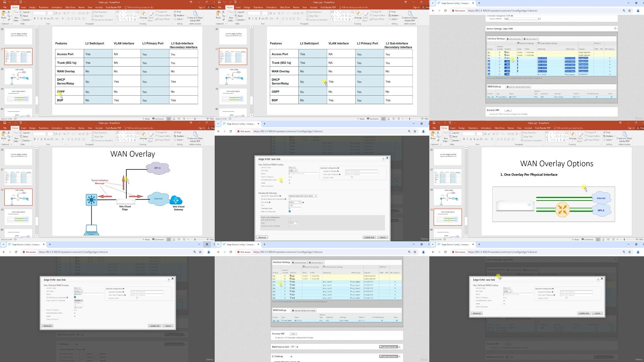Click Cancel in the Advanced Settings new link dialog
This screenshot has width=644, height=362.
[383, 237]
